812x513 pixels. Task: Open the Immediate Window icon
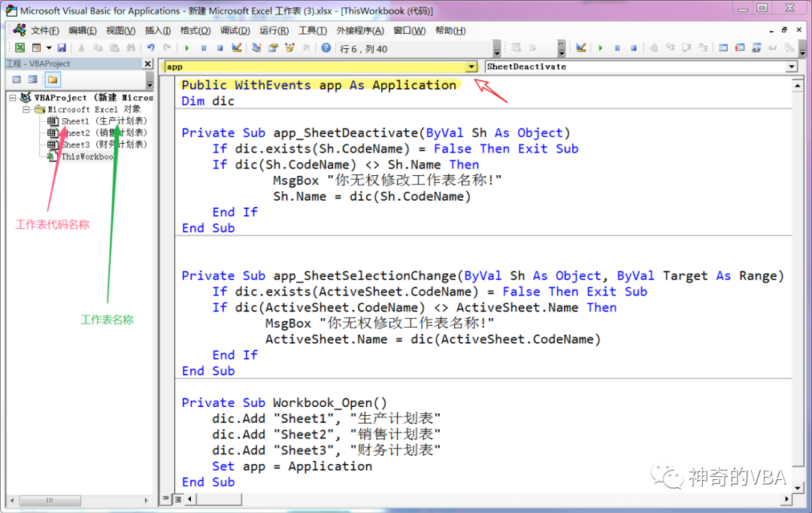pos(740,48)
